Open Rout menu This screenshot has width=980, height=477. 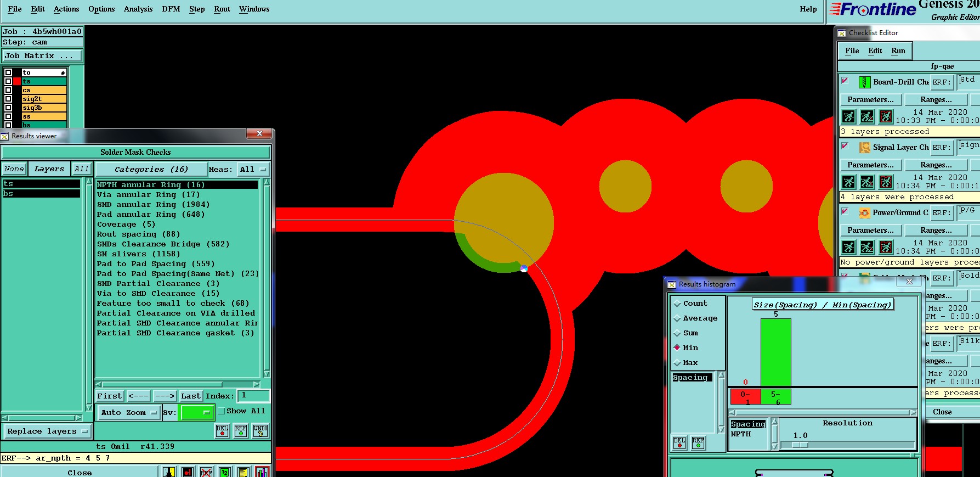222,9
